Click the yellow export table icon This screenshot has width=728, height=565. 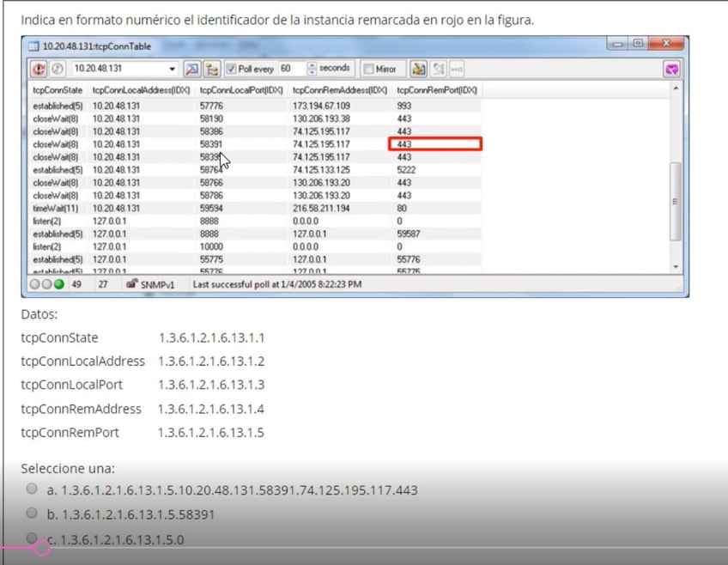pyautogui.click(x=418, y=70)
